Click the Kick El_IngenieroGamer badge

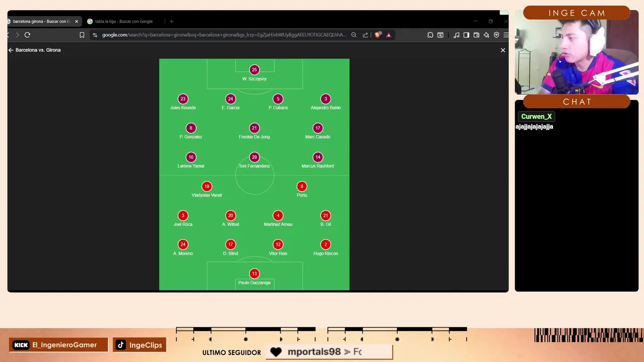click(x=58, y=345)
